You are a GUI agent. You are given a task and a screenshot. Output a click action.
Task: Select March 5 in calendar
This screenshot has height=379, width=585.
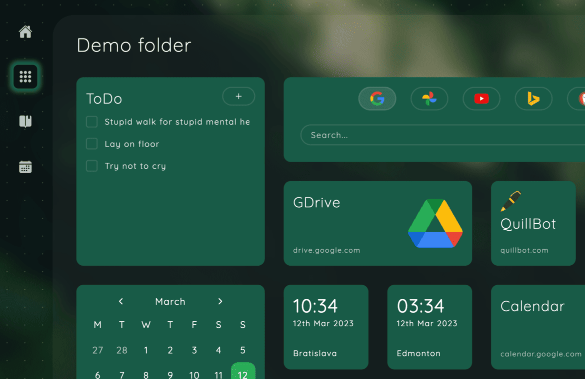coord(243,350)
